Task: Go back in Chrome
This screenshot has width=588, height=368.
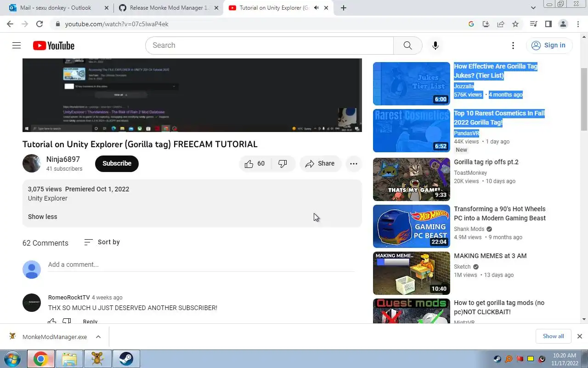Action: point(10,24)
